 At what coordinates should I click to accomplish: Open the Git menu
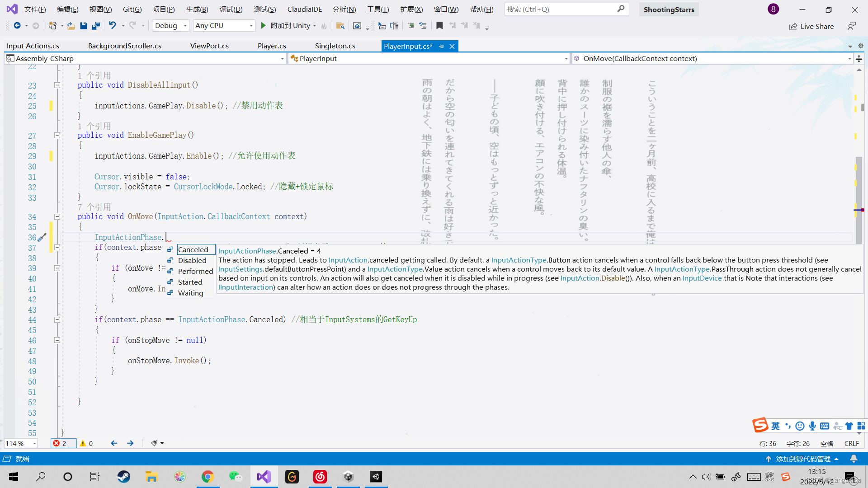[x=132, y=9]
